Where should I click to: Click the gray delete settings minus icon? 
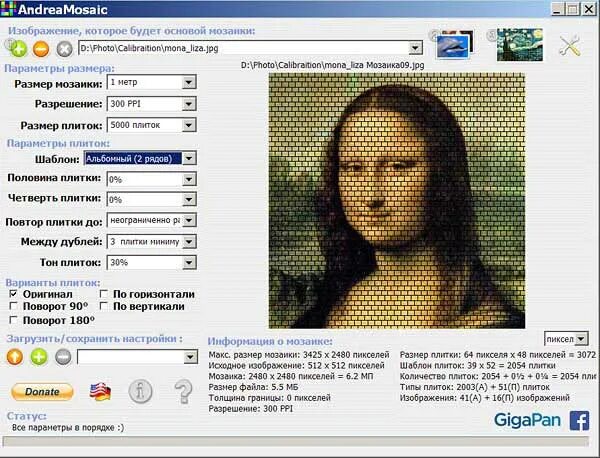(63, 357)
